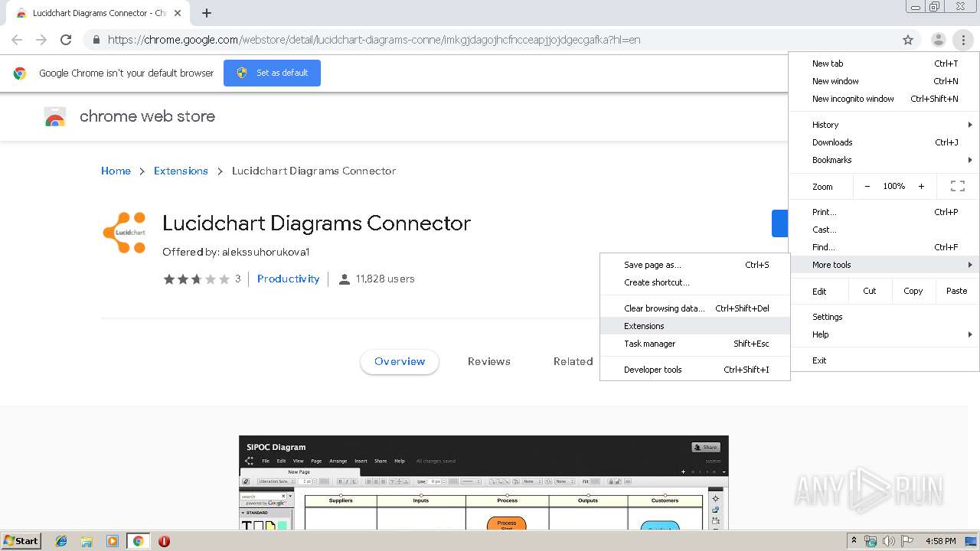
Task: Reload the page with the refresh icon
Action: (66, 40)
